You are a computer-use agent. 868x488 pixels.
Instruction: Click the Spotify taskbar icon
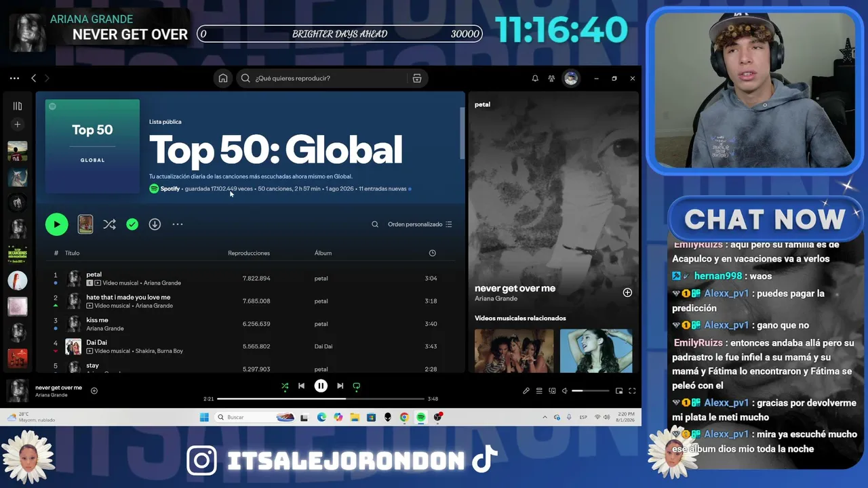(421, 418)
